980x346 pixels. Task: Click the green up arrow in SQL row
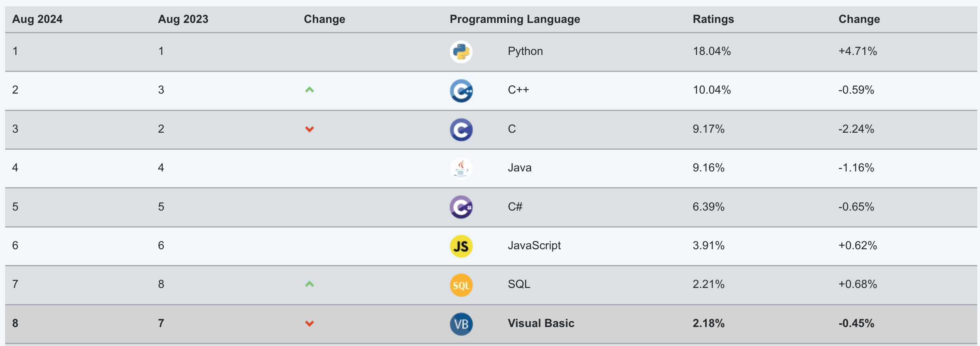click(x=310, y=284)
